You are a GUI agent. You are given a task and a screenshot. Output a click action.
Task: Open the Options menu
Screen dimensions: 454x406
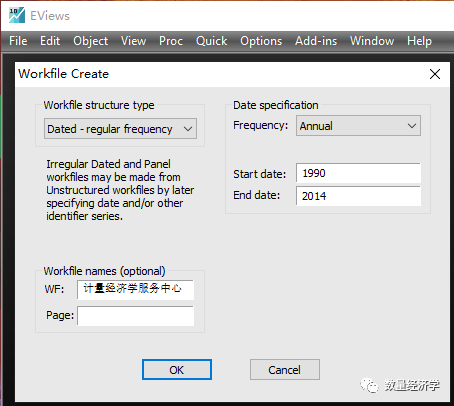(261, 41)
